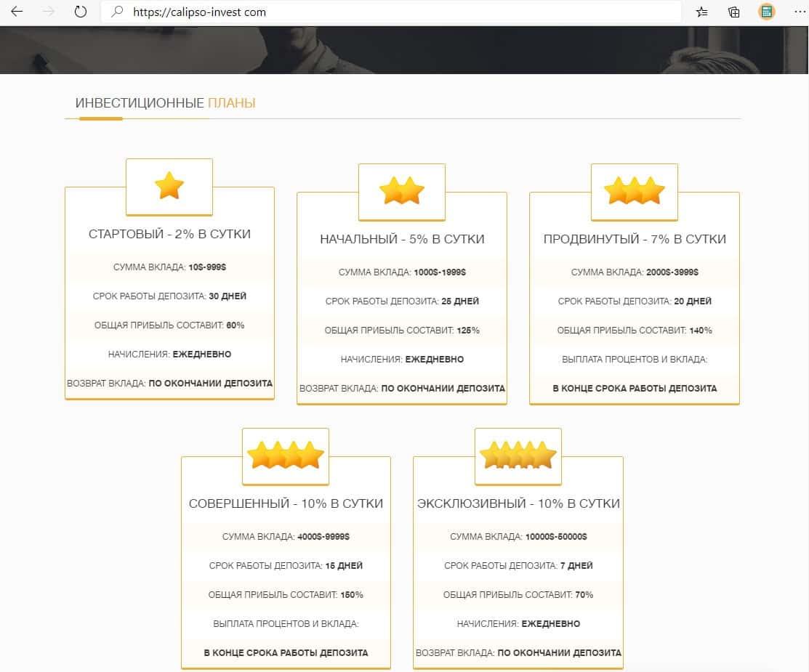
Task: Click НАЧИСЛЕНИЯ: ЕЖЕДНЕВНО in Эксклюзивный card
Action: tap(518, 624)
